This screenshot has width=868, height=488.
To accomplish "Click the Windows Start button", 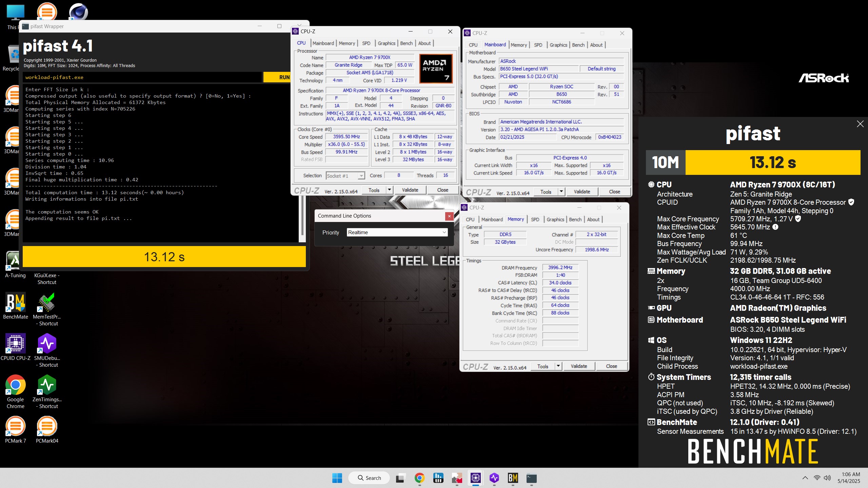I will coord(337,478).
